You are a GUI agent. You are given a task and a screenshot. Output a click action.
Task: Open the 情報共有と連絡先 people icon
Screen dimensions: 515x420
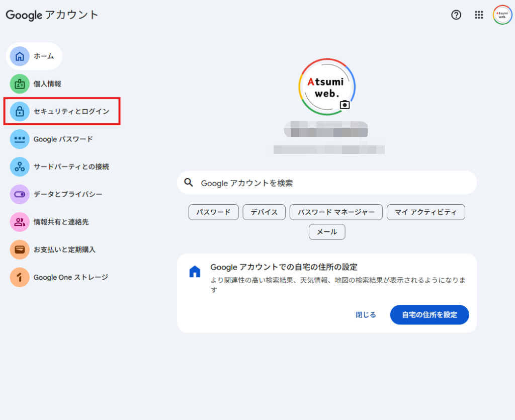[x=20, y=222]
